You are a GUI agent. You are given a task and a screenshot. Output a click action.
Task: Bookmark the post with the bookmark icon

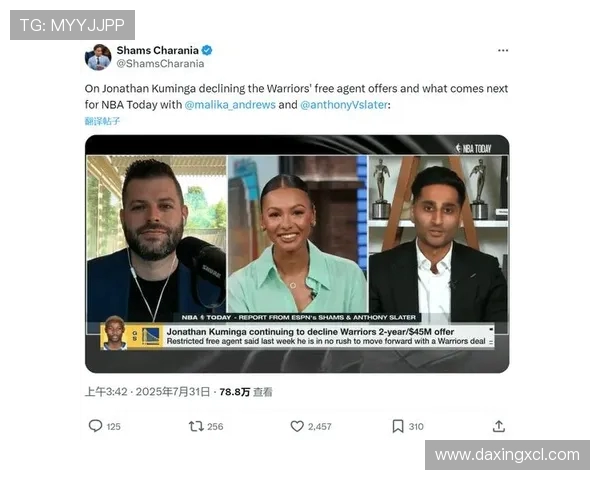[x=398, y=426]
